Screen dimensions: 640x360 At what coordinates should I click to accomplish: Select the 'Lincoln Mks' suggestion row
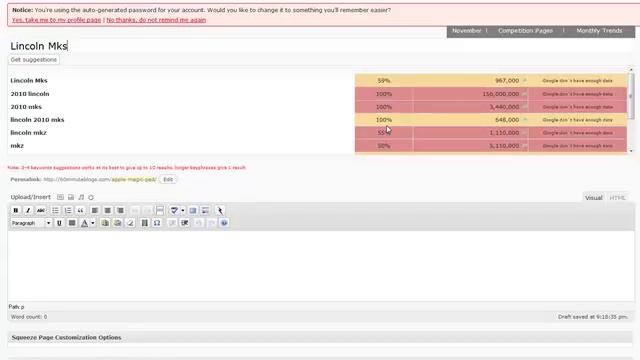click(x=318, y=80)
